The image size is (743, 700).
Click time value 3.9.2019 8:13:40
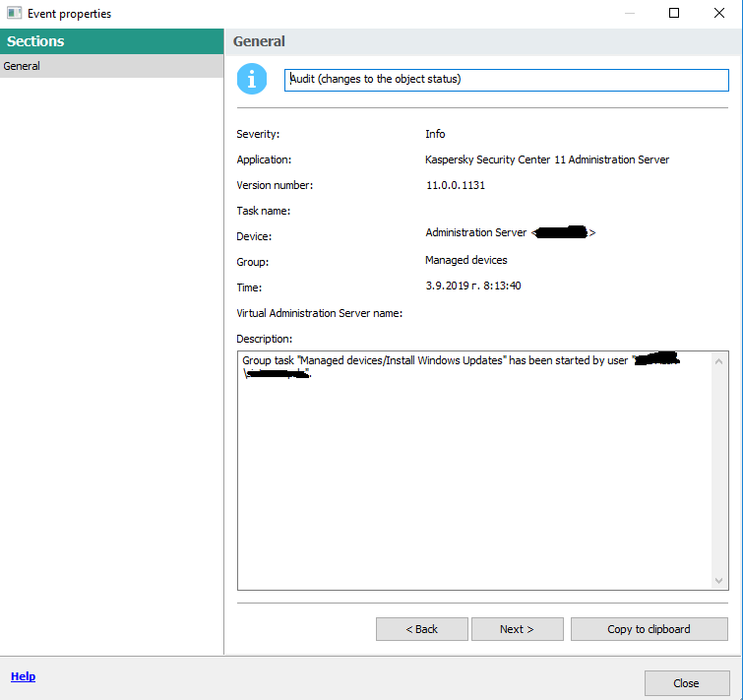point(473,286)
